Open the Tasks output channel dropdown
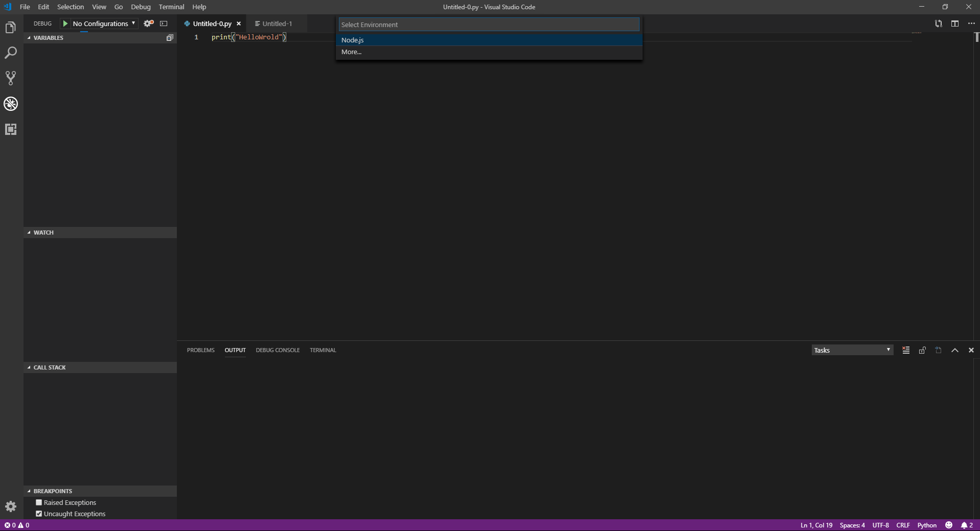 point(852,350)
